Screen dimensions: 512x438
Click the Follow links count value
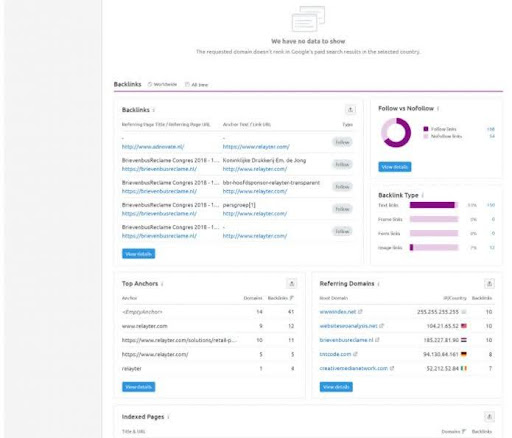(491, 129)
